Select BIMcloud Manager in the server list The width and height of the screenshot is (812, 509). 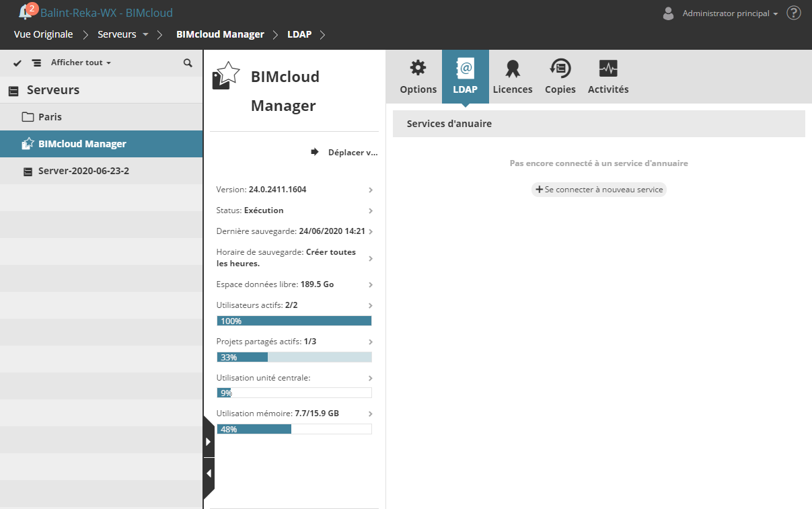pos(101,144)
